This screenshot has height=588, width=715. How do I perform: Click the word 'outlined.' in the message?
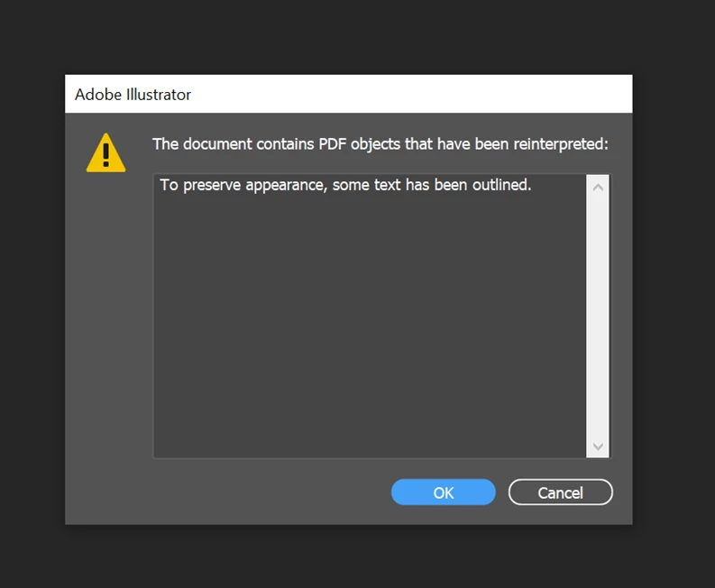tap(501, 185)
